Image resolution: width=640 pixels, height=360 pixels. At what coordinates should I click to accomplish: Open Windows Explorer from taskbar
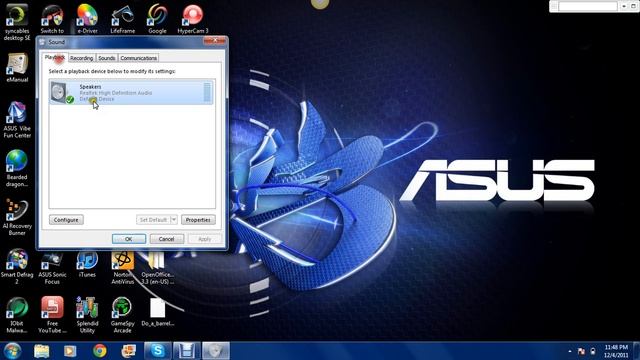(42, 351)
